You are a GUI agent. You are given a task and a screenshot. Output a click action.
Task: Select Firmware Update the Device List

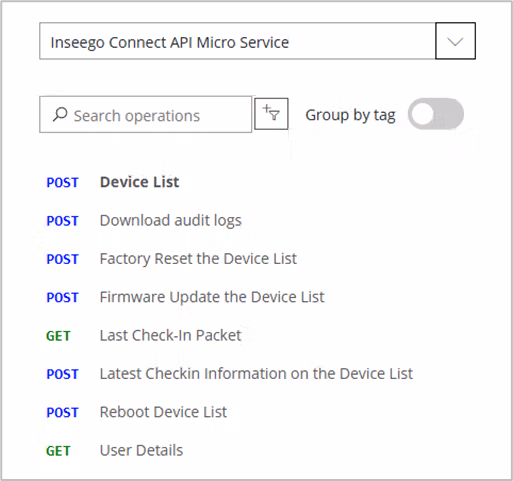coord(212,297)
